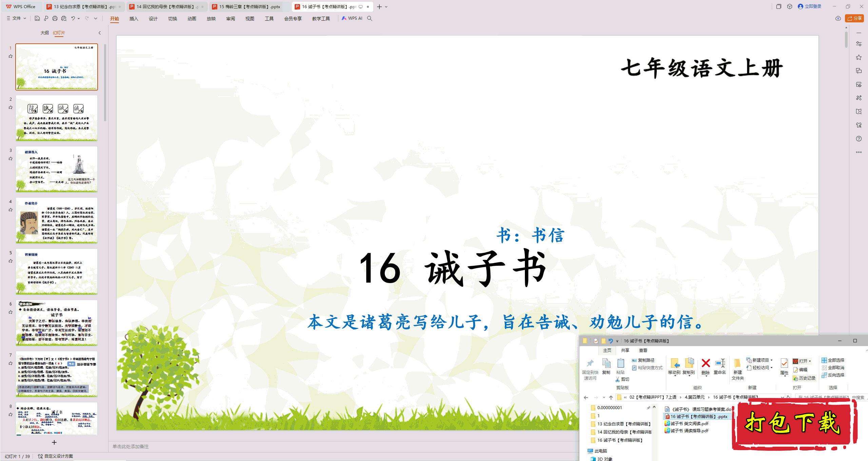Screen dimensions: 868x461
Task: Toggle star marker on slide 2 thumbnail
Action: coord(11,107)
